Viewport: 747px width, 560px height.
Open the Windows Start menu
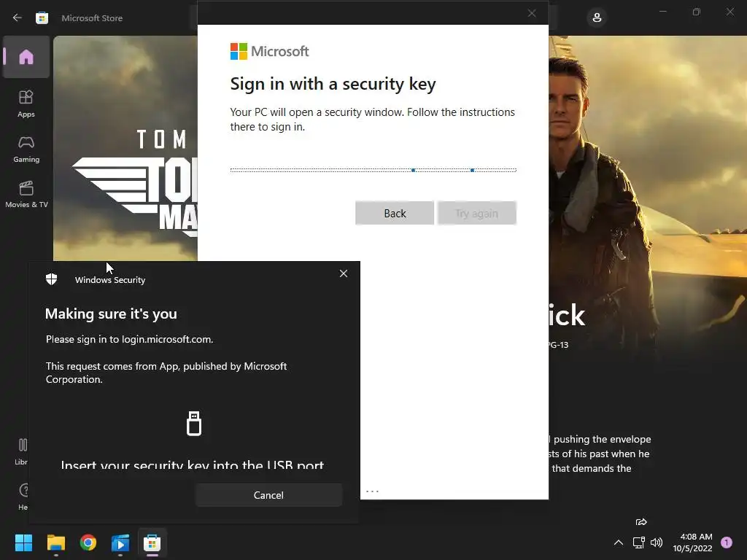(23, 542)
